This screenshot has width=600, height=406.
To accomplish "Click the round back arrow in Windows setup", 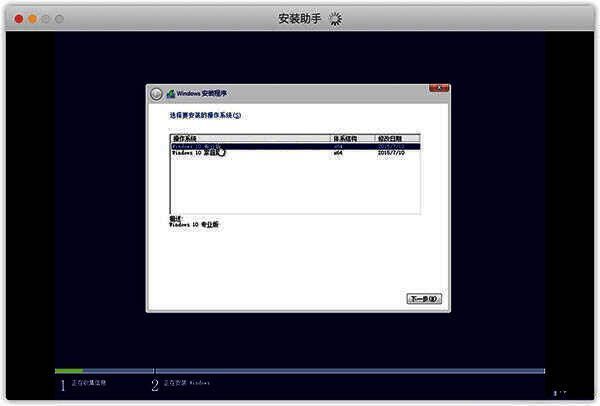I will [x=156, y=94].
